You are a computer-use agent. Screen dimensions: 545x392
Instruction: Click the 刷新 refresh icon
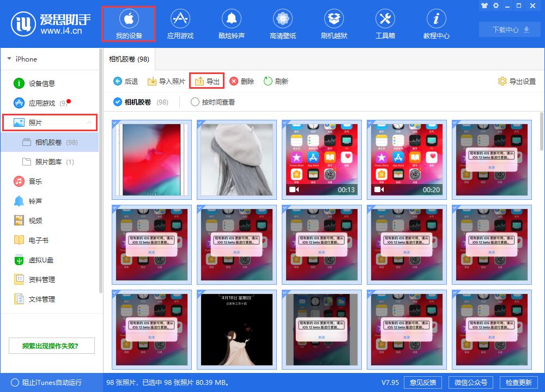(276, 81)
